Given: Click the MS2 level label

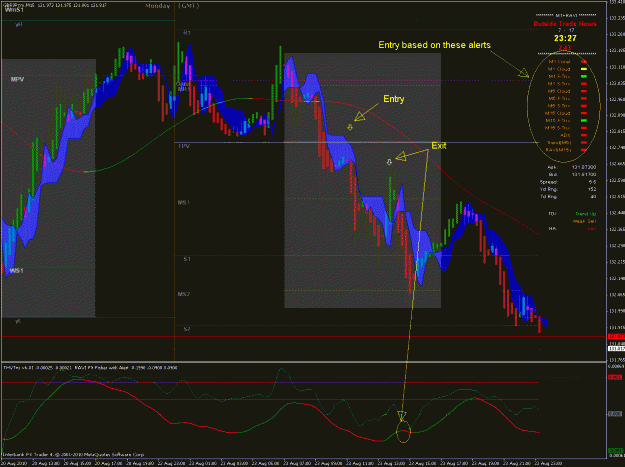Looking at the screenshot, I should point(184,294).
